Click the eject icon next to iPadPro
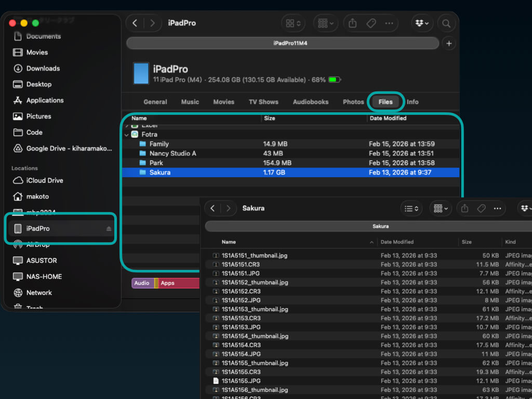The image size is (532, 399). pyautogui.click(x=109, y=229)
